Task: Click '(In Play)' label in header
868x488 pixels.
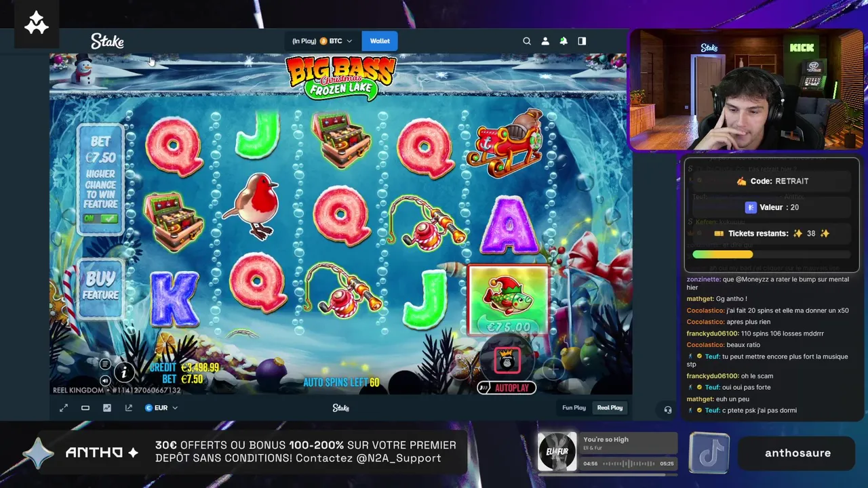Action: pyautogui.click(x=304, y=41)
